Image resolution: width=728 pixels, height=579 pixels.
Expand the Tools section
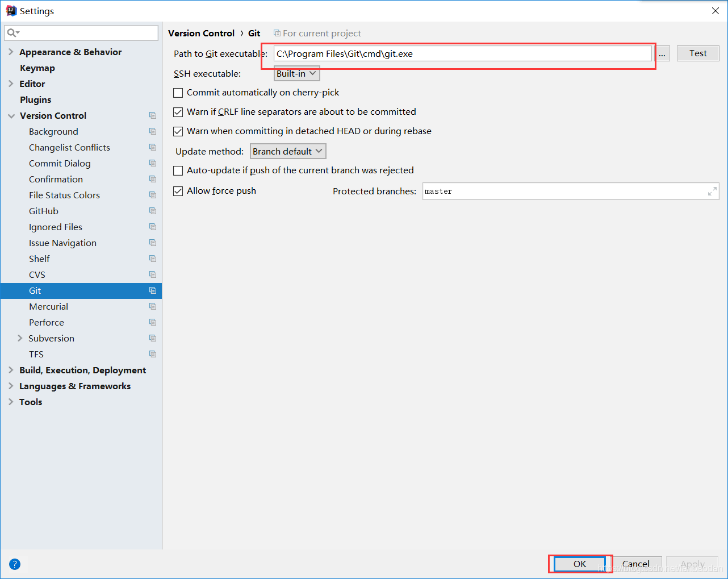pos(11,402)
